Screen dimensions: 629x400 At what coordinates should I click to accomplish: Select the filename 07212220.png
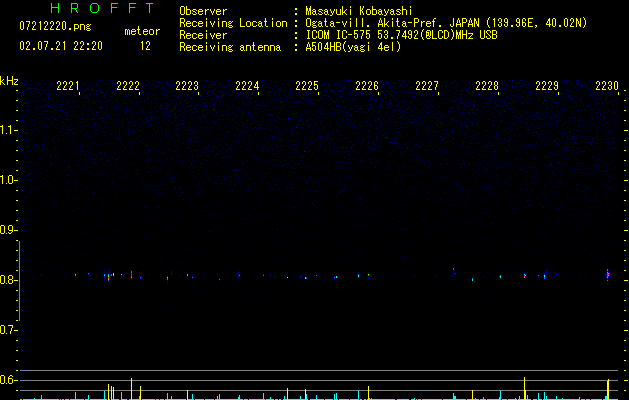click(x=55, y=26)
